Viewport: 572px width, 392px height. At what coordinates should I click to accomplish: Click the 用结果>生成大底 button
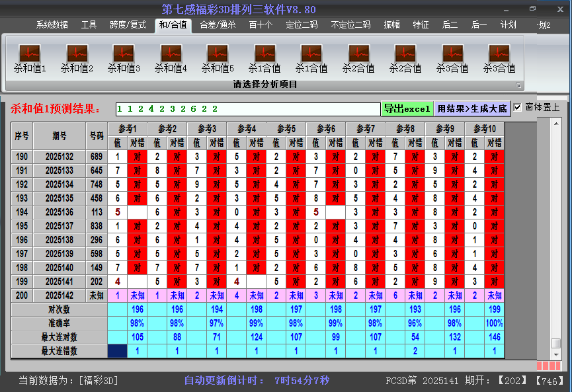472,108
